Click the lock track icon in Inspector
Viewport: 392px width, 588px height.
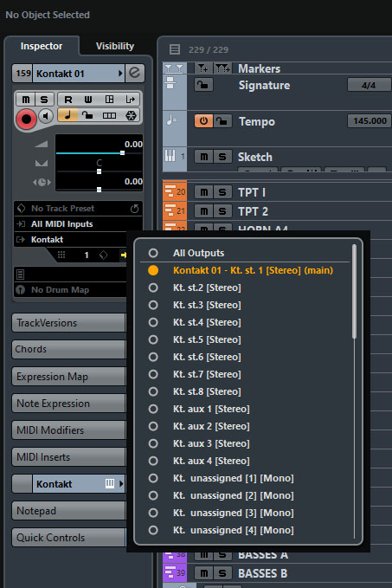coord(88,115)
